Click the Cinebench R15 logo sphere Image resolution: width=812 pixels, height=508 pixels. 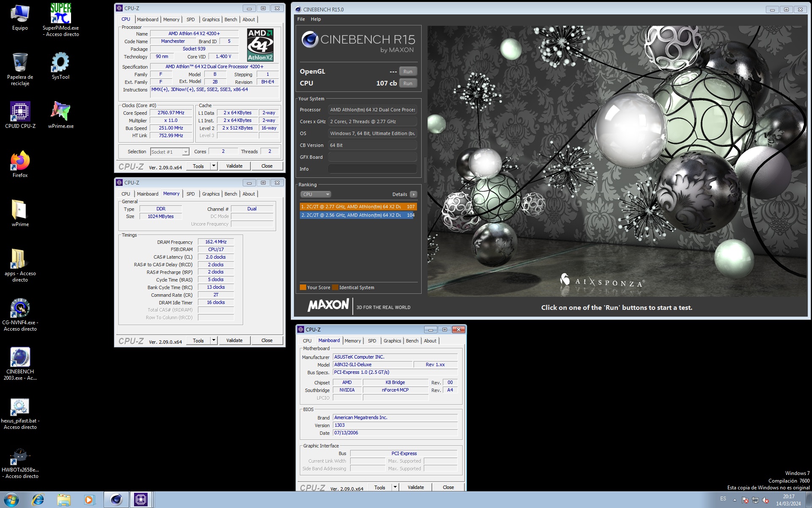pyautogui.click(x=310, y=39)
